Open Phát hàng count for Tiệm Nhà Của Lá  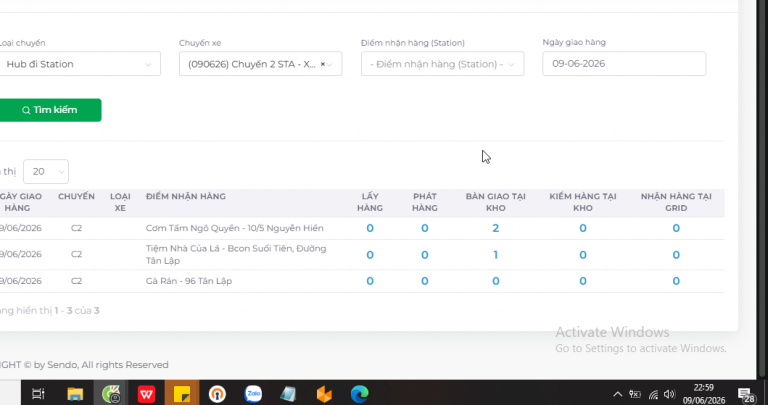[x=425, y=255]
